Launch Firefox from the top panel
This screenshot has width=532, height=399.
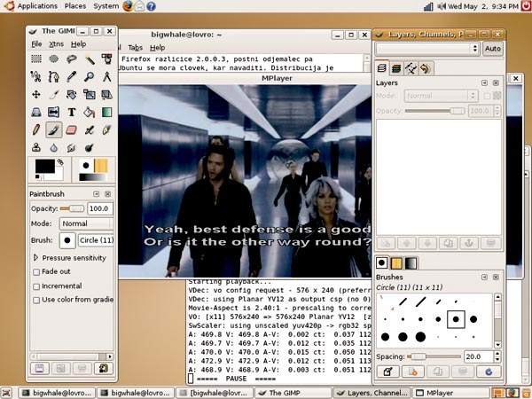pos(128,6)
